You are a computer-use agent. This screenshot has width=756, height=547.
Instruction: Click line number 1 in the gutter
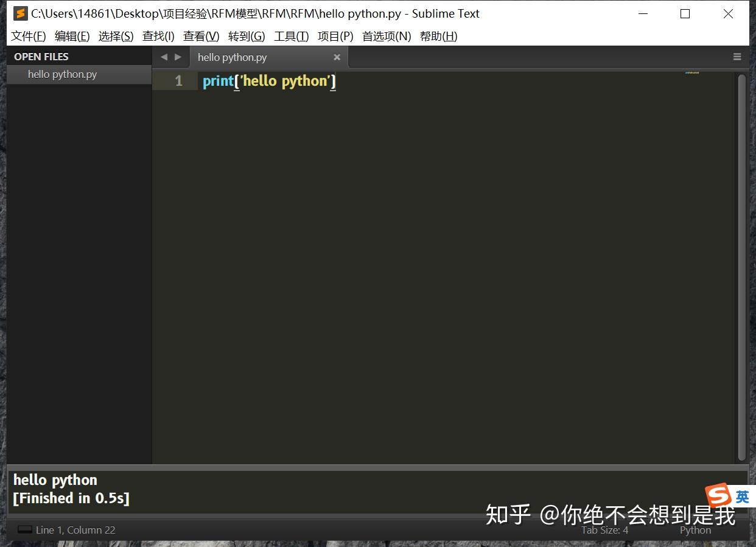[178, 80]
